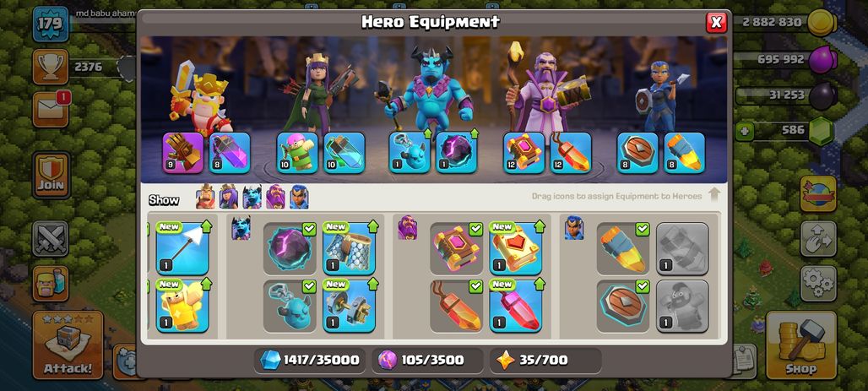Viewport: 868px width, 391px height.
Task: Select the new golden angel puppet card
Action: coord(182,306)
